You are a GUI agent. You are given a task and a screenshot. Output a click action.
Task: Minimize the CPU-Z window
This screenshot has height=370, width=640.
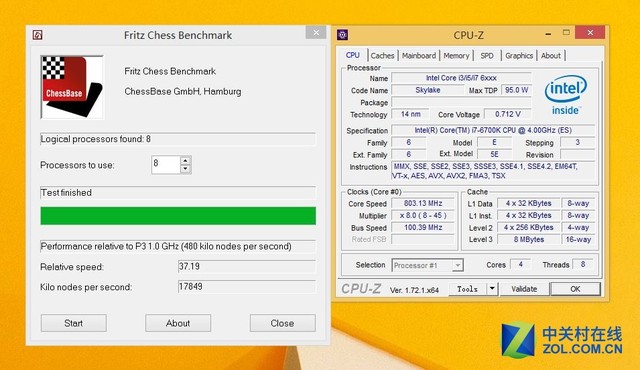click(548, 33)
